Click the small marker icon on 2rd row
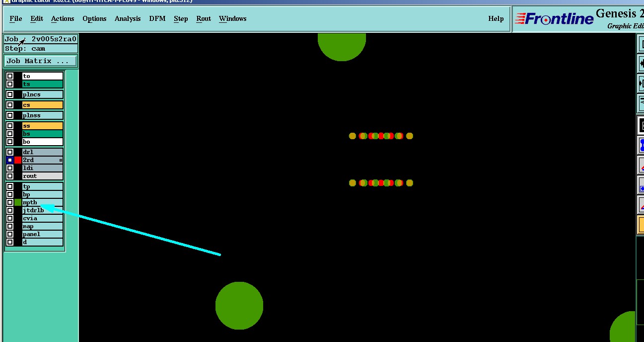 point(61,160)
